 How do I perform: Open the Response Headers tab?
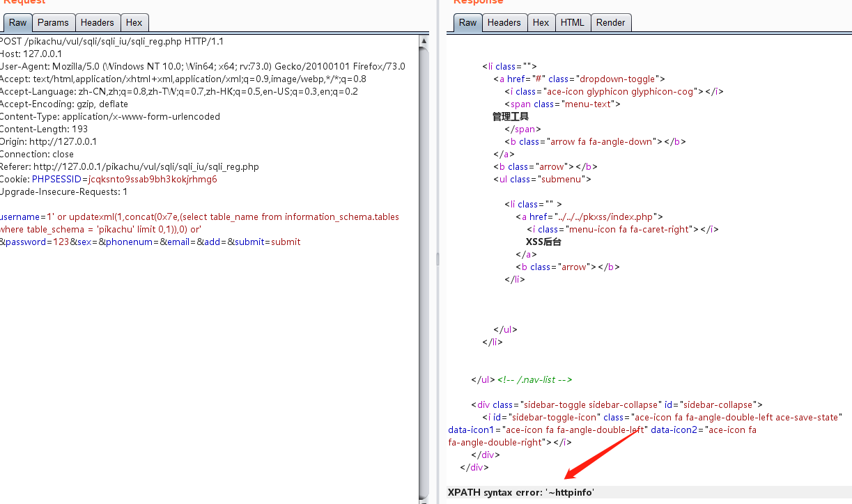[x=504, y=22]
